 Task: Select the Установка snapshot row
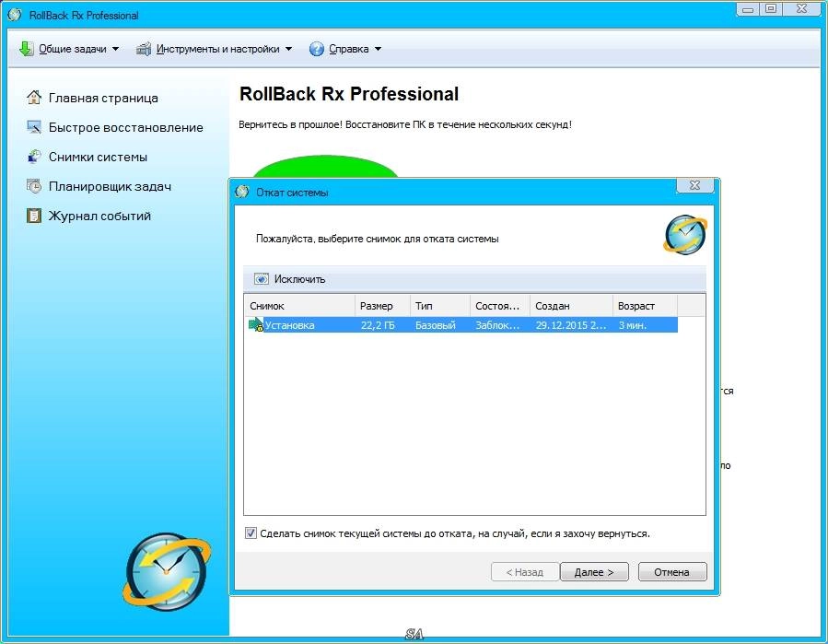pyautogui.click(x=461, y=325)
